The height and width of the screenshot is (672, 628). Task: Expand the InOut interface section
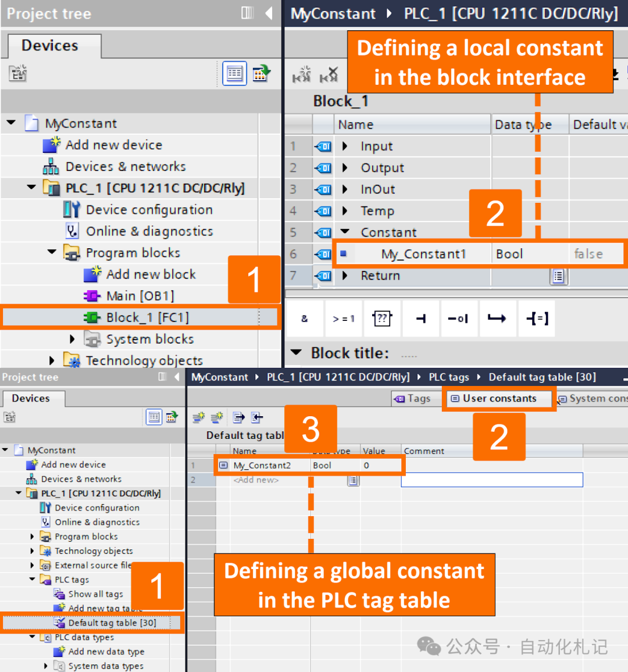[x=345, y=189]
